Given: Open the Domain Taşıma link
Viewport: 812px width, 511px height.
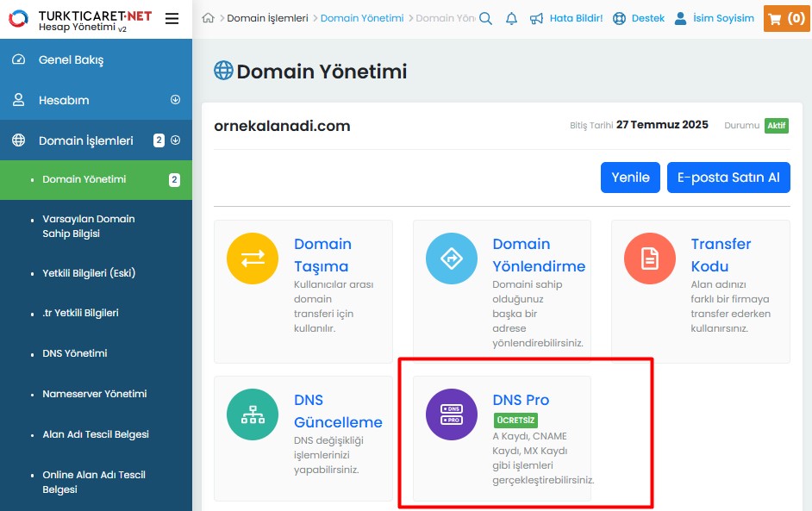Looking at the screenshot, I should [322, 255].
